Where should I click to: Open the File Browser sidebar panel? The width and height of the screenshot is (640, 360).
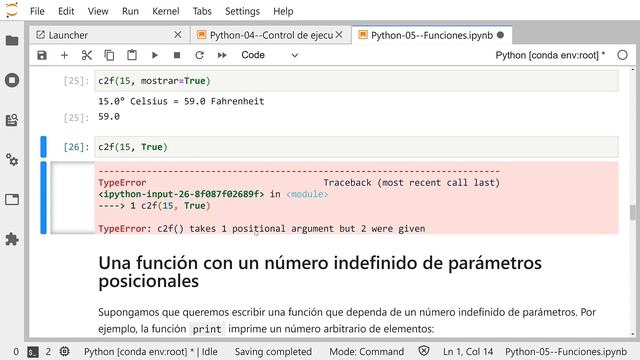12,40
